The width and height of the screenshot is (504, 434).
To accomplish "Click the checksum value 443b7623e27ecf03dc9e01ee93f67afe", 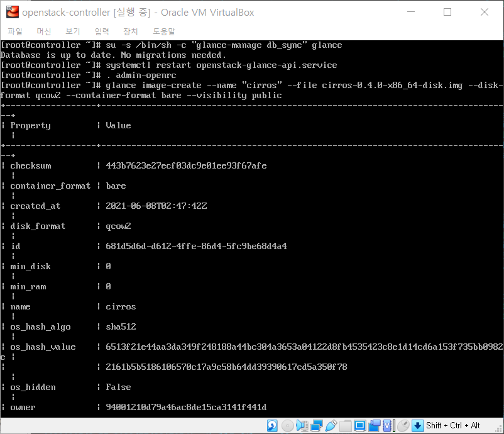I will pyautogui.click(x=186, y=165).
